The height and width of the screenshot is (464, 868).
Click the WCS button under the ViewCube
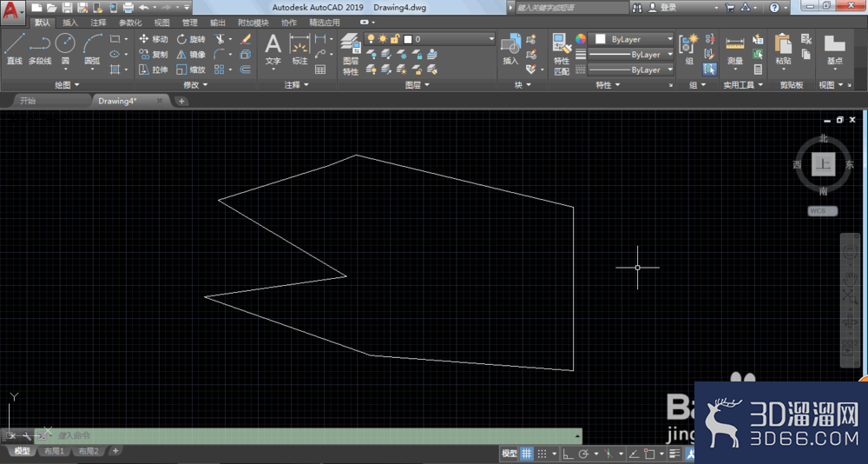823,210
